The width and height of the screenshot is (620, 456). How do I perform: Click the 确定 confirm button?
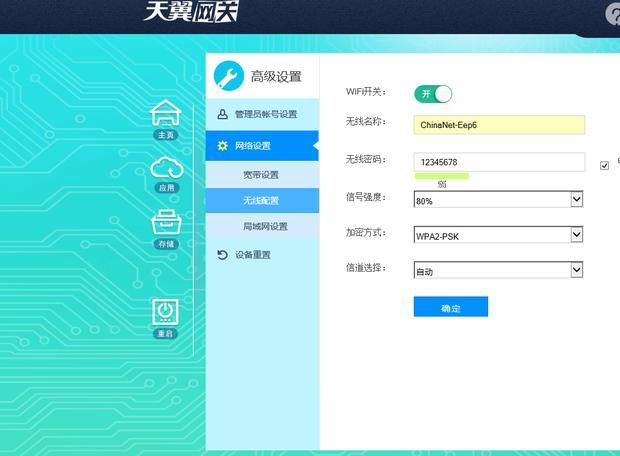pyautogui.click(x=451, y=307)
